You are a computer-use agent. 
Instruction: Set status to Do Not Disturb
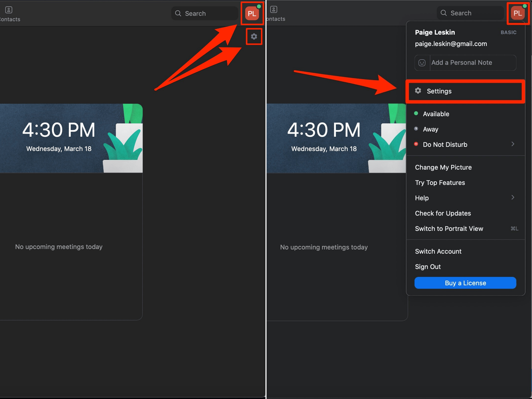pyautogui.click(x=445, y=144)
